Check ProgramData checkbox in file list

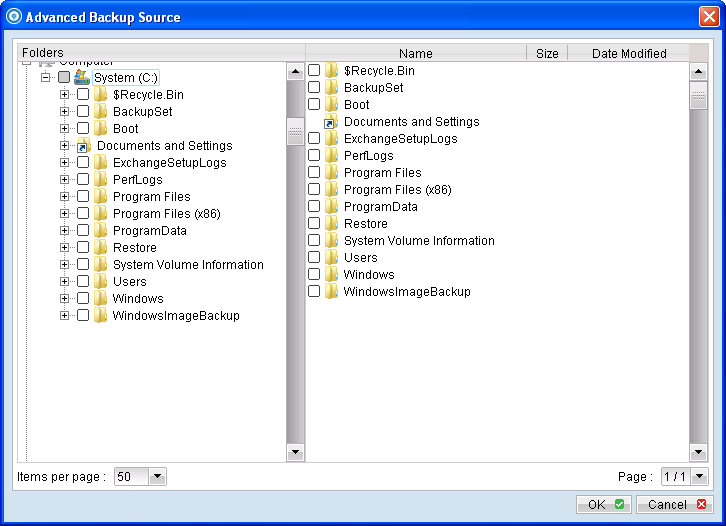tap(314, 206)
